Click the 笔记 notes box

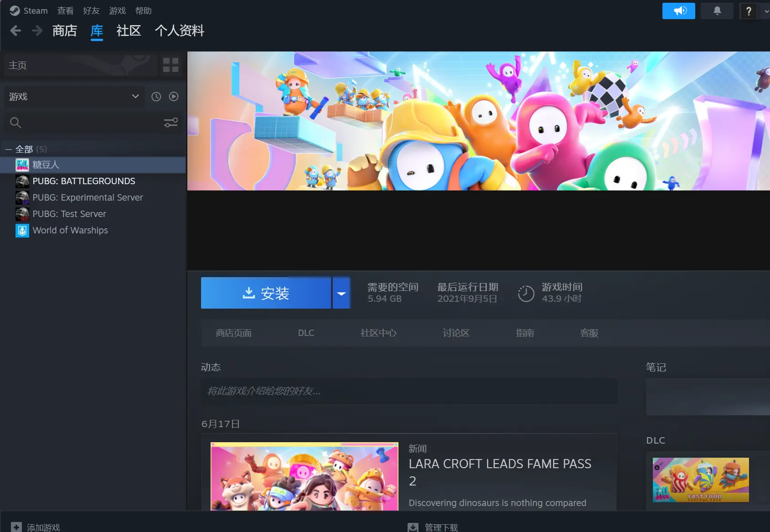click(708, 397)
